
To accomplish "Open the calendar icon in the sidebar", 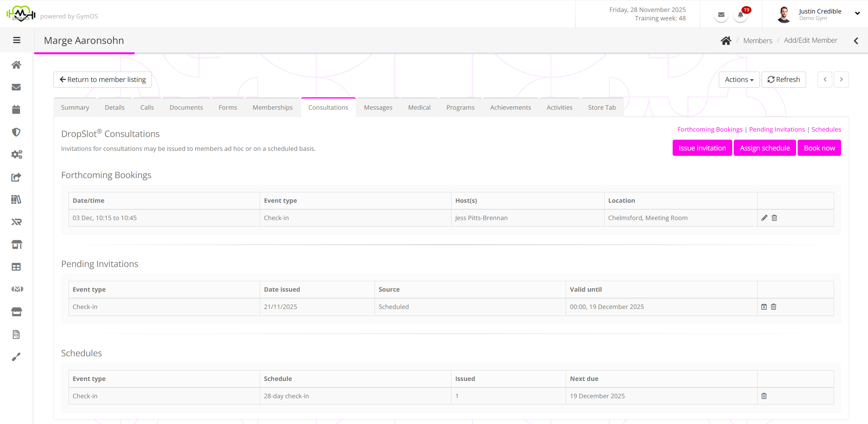I will click(x=16, y=110).
